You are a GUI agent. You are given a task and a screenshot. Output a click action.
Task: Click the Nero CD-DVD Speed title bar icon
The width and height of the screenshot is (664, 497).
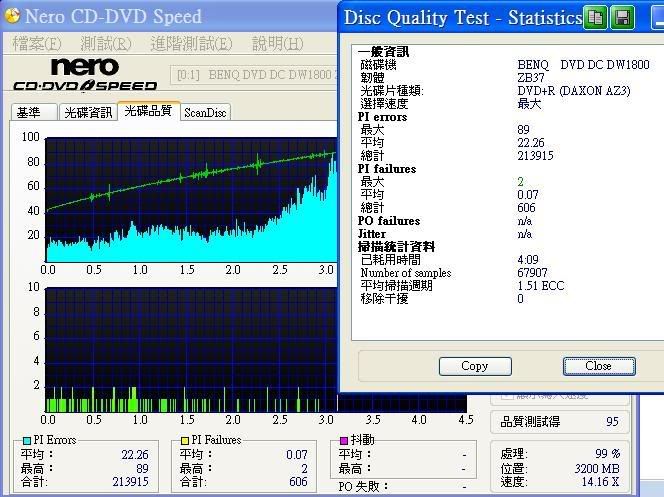point(12,16)
